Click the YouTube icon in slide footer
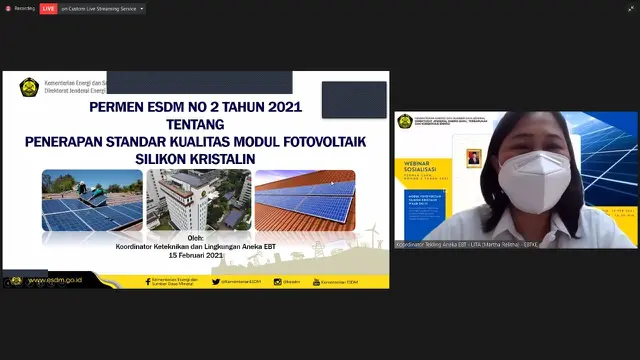Viewport: 640px width, 360px height. pyautogui.click(x=316, y=282)
